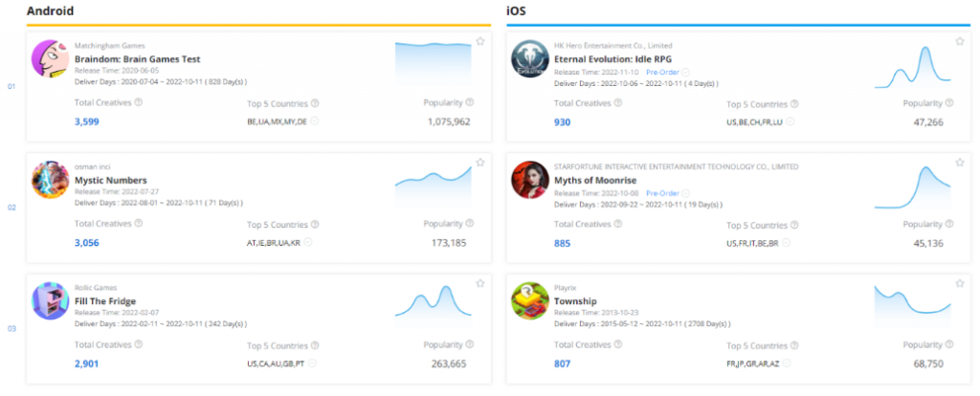Show Top 5 Countries help for Township
Screen dimensions: 980x396
point(794,346)
